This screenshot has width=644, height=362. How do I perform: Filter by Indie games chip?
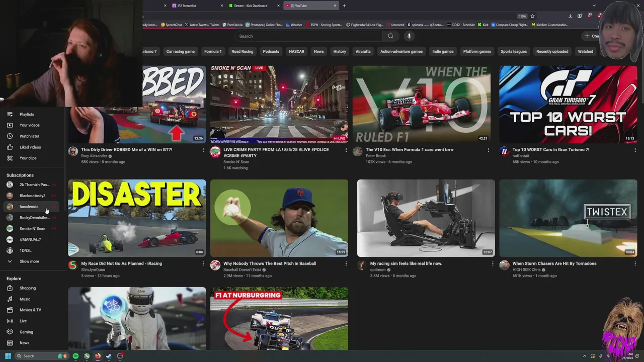click(x=443, y=51)
